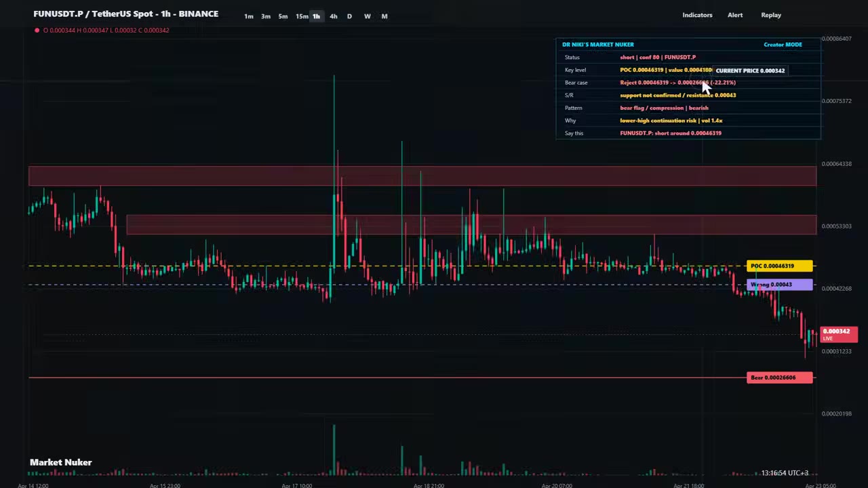The image size is (868, 488).
Task: Click the yellow POC 0.00046319 price label
Action: (x=779, y=266)
